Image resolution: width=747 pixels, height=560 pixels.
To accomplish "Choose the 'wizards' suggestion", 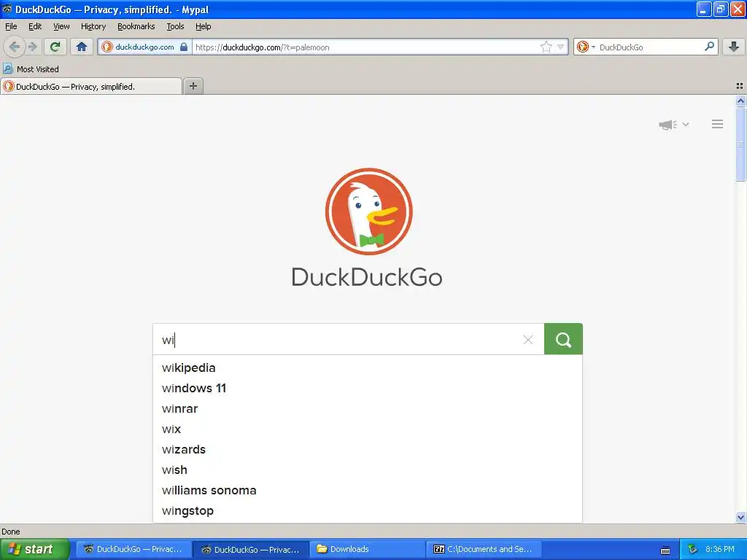I will click(x=368, y=449).
